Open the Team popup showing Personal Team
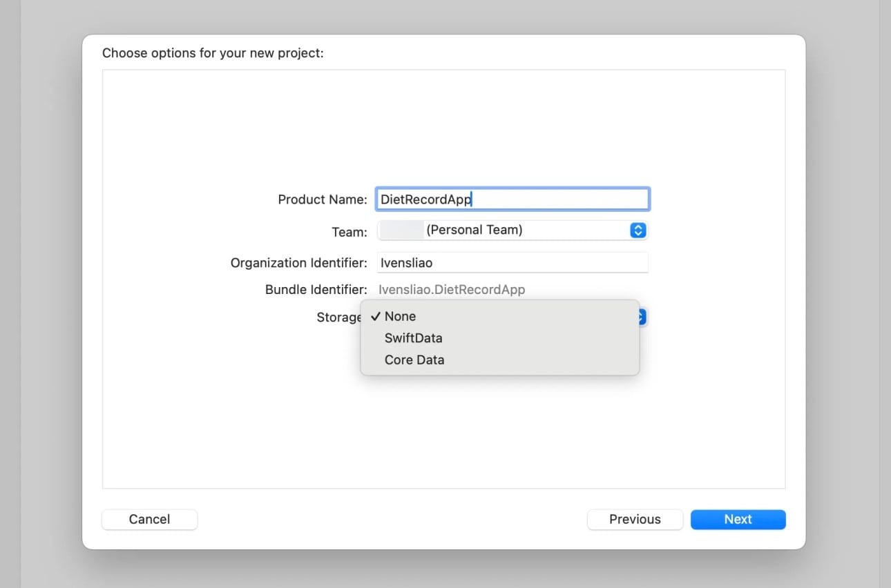This screenshot has width=891, height=588. tap(511, 231)
